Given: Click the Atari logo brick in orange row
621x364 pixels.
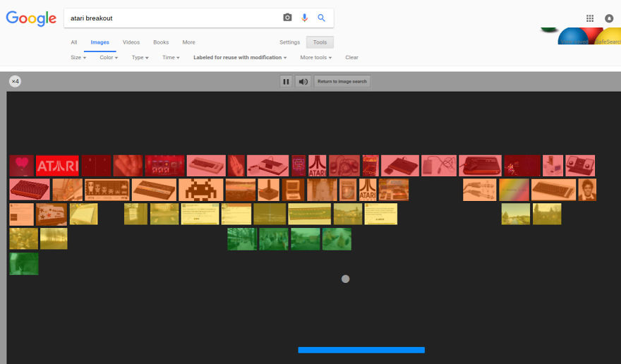Looking at the screenshot, I should click(368, 190).
